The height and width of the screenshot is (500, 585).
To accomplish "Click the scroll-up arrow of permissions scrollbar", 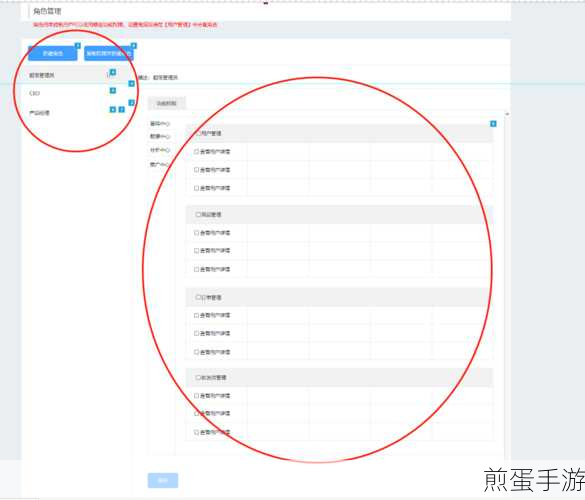I will (507, 114).
